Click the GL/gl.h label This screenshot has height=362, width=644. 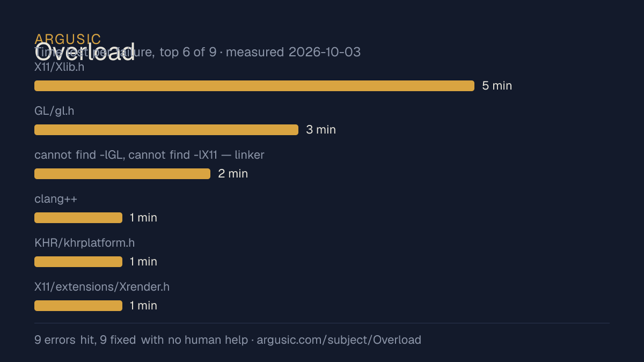tap(54, 111)
